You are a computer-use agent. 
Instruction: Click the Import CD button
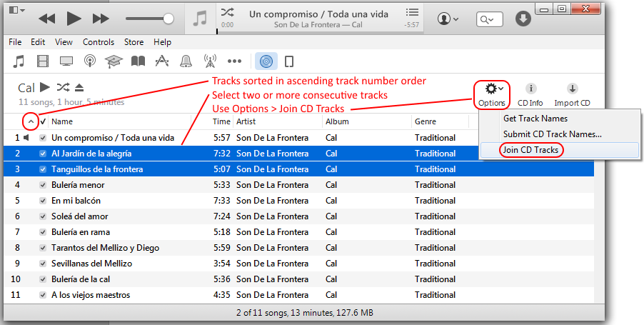click(572, 95)
